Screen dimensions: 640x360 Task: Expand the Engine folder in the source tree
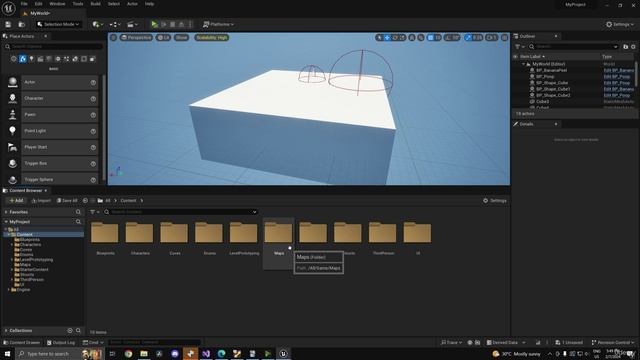9,290
